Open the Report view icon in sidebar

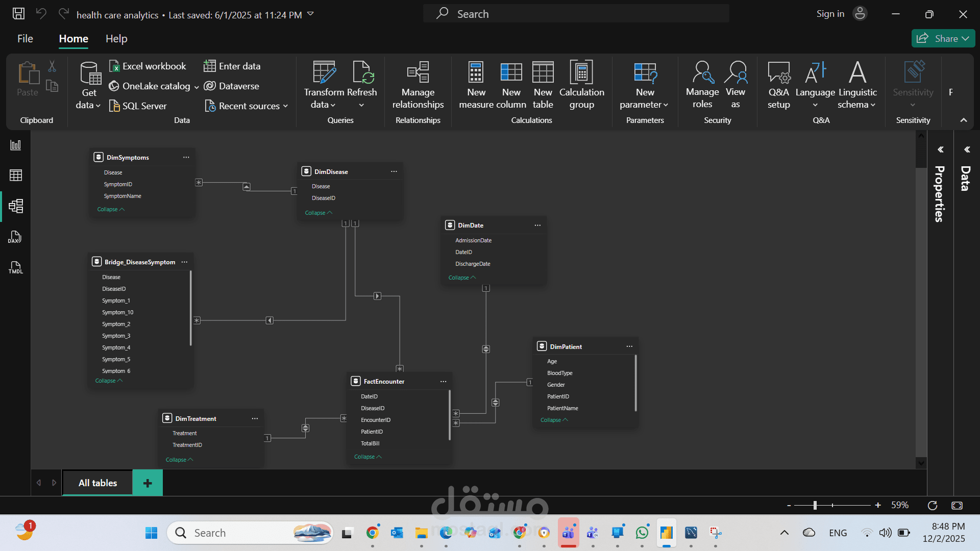pos(15,145)
